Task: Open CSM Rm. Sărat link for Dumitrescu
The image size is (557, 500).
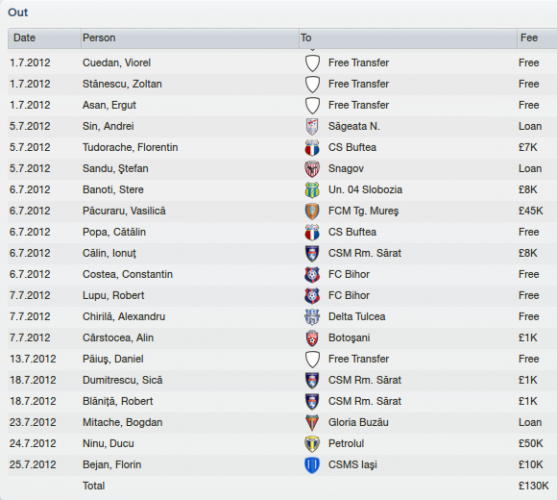Action: click(364, 380)
